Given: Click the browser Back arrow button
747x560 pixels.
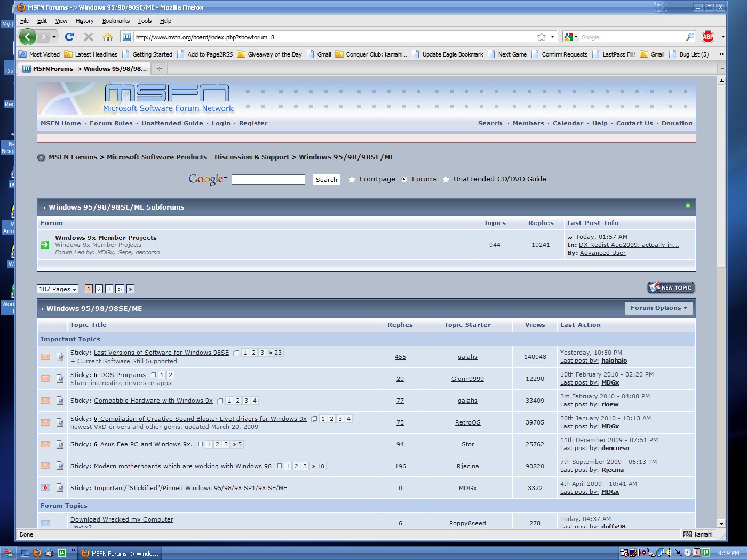Looking at the screenshot, I should pos(28,37).
